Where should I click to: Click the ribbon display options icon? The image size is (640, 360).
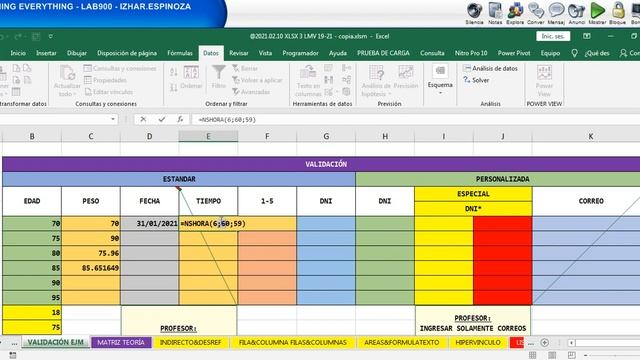[587, 36]
